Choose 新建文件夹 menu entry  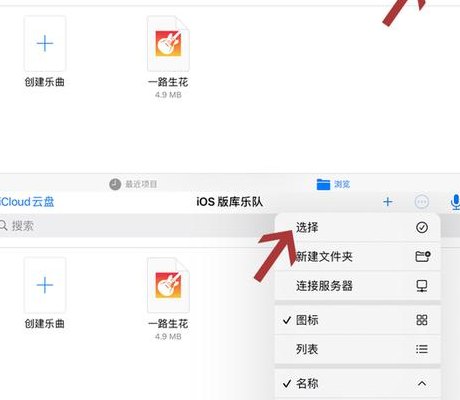tap(357, 256)
